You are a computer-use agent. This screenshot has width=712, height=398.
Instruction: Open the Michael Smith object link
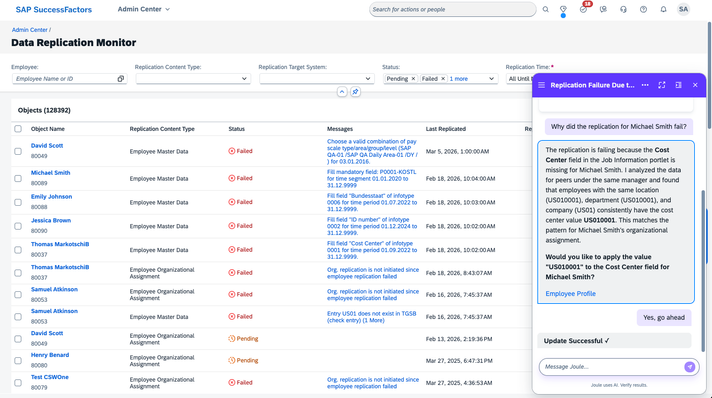tap(50, 173)
